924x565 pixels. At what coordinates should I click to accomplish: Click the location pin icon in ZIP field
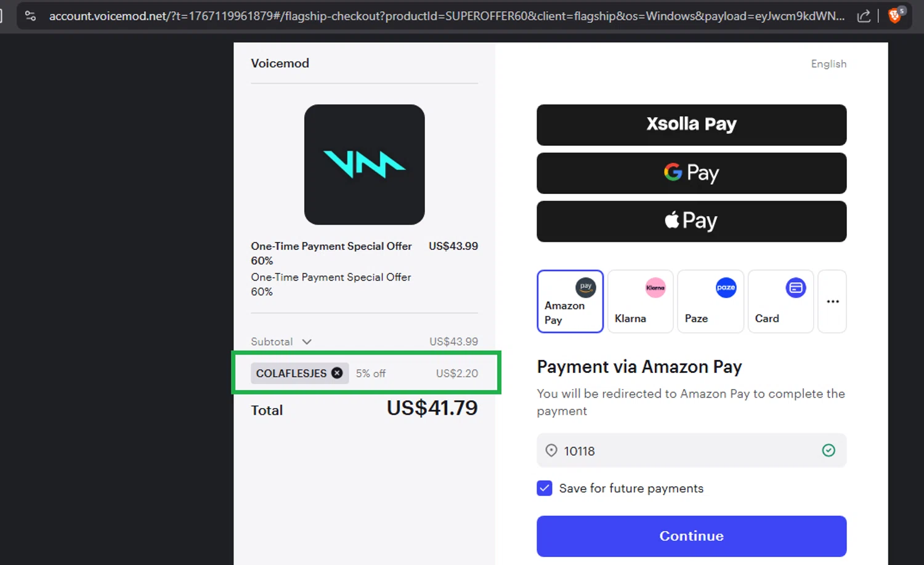[551, 451]
